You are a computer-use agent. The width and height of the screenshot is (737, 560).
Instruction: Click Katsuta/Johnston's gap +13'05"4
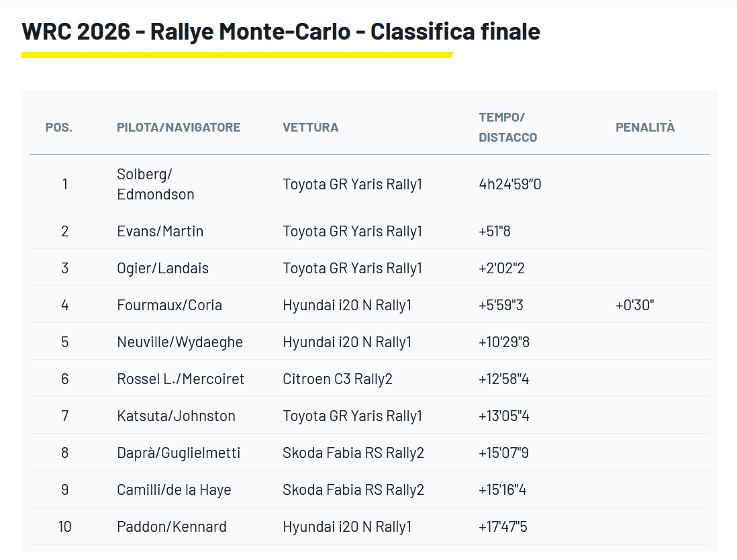click(504, 416)
